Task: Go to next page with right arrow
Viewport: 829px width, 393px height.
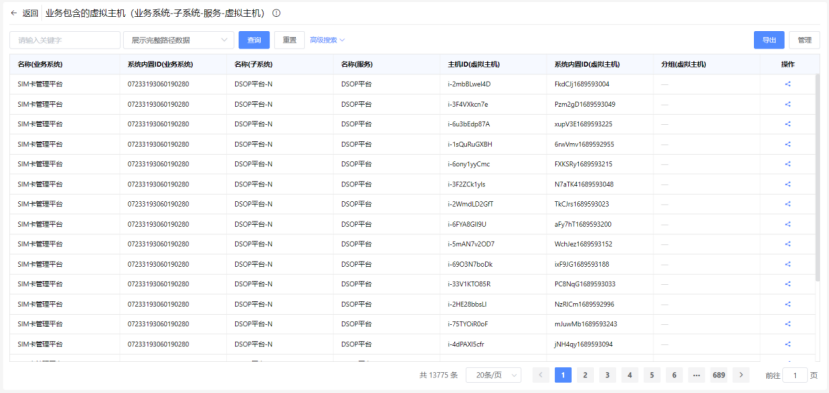Action: pyautogui.click(x=741, y=375)
